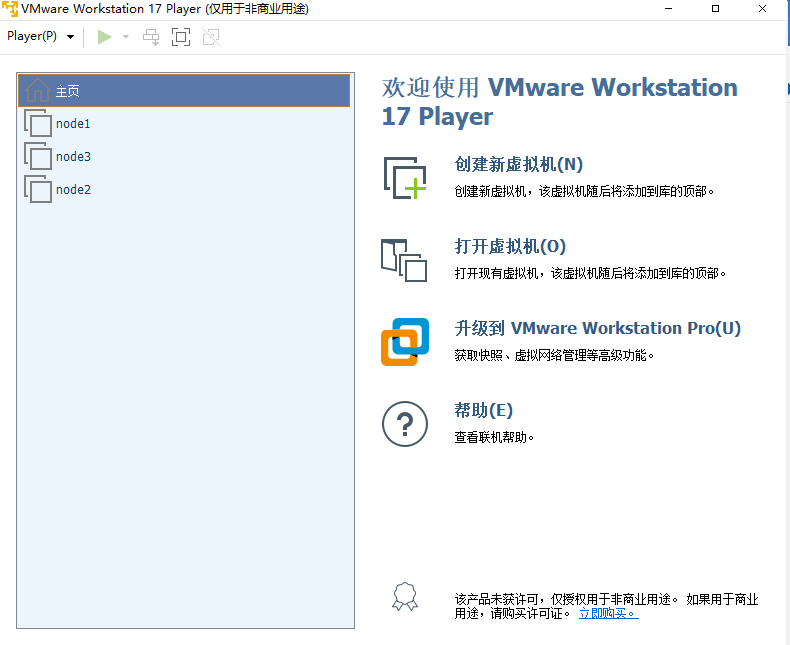Viewport: 790px width, 645px height.
Task: Click text 查看联机帮助
Action: tap(494, 437)
